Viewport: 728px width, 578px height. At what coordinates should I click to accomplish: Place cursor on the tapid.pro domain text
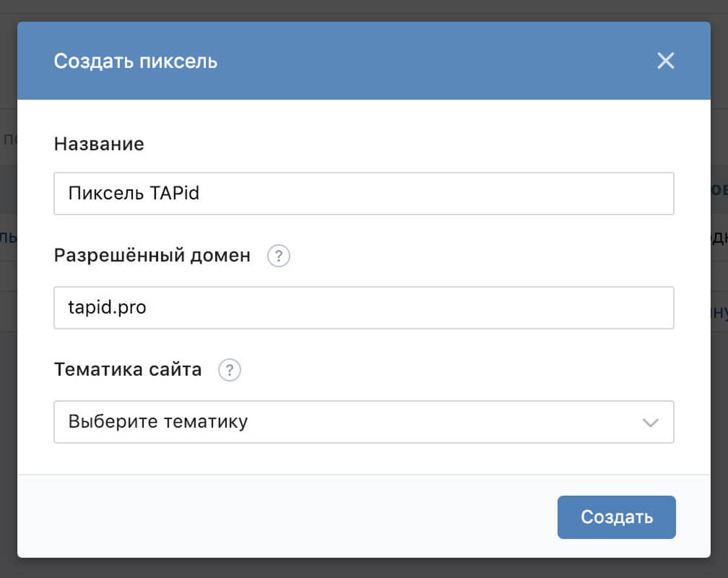tap(107, 307)
